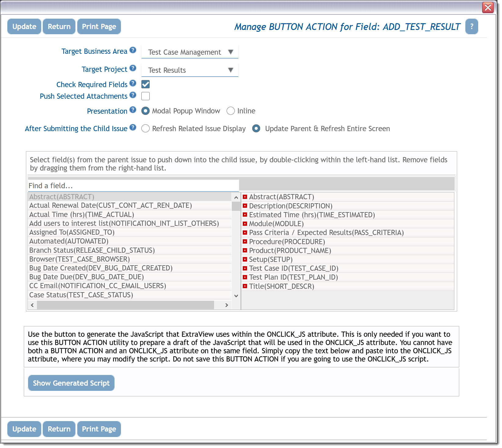Select Bug Date Created(DEV_BUG_DATE_CREATED) row
Image resolution: width=502 pixels, height=448 pixels.
click(x=130, y=268)
